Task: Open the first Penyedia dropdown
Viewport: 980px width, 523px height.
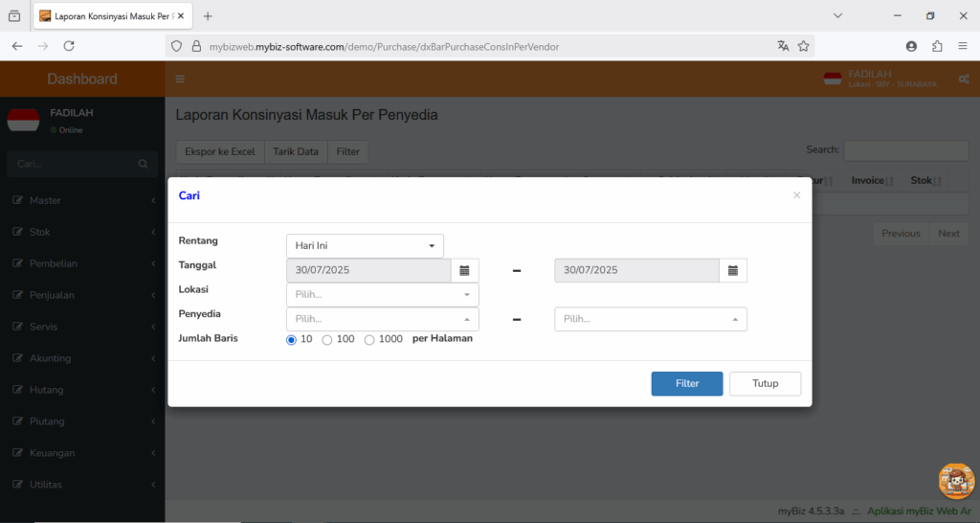Action: point(383,319)
